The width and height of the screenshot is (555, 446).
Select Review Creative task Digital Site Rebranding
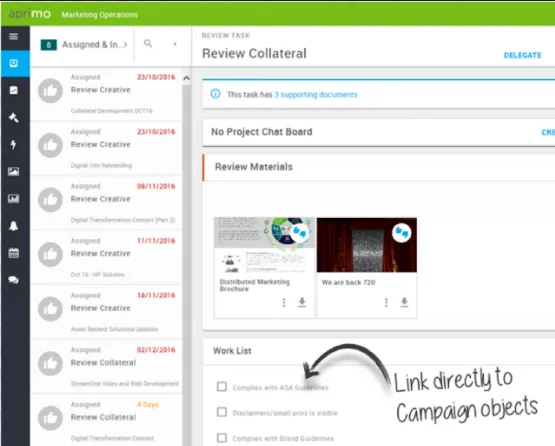tap(107, 148)
